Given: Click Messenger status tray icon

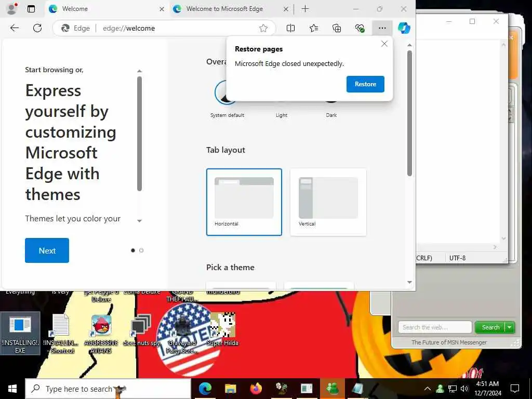Looking at the screenshot, I should [x=440, y=389].
